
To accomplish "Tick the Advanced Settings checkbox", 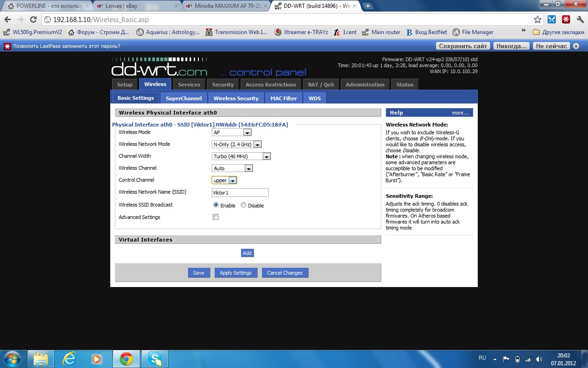I will (215, 217).
